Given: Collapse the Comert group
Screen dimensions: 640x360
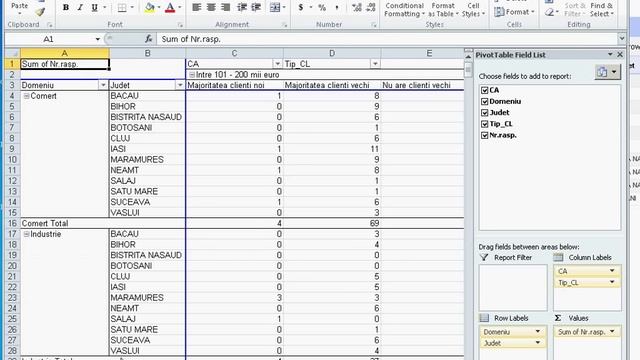Looking at the screenshot, I should coord(26,96).
